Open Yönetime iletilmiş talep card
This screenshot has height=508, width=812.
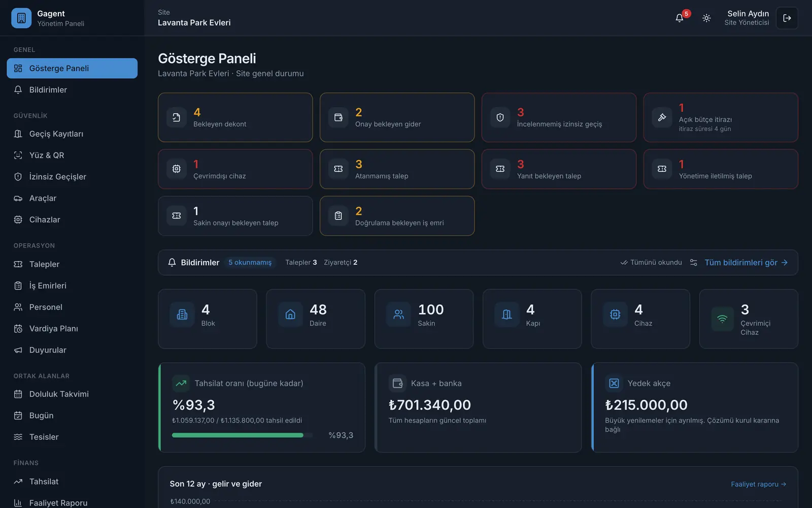[x=721, y=169]
